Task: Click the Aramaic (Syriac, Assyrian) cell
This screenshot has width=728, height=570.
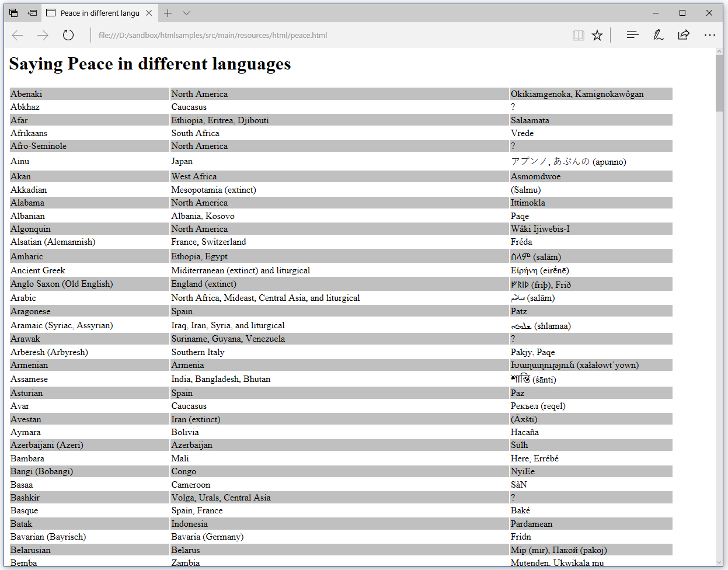Action: [x=89, y=325]
